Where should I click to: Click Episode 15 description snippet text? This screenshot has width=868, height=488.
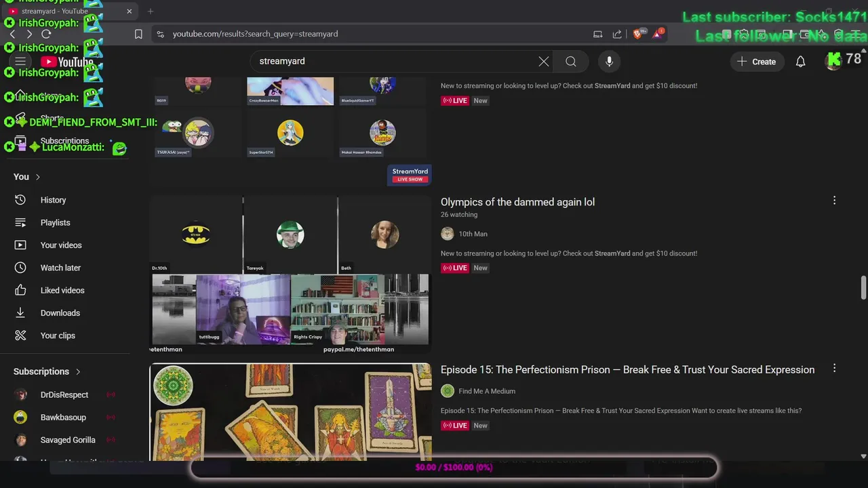(621, 411)
